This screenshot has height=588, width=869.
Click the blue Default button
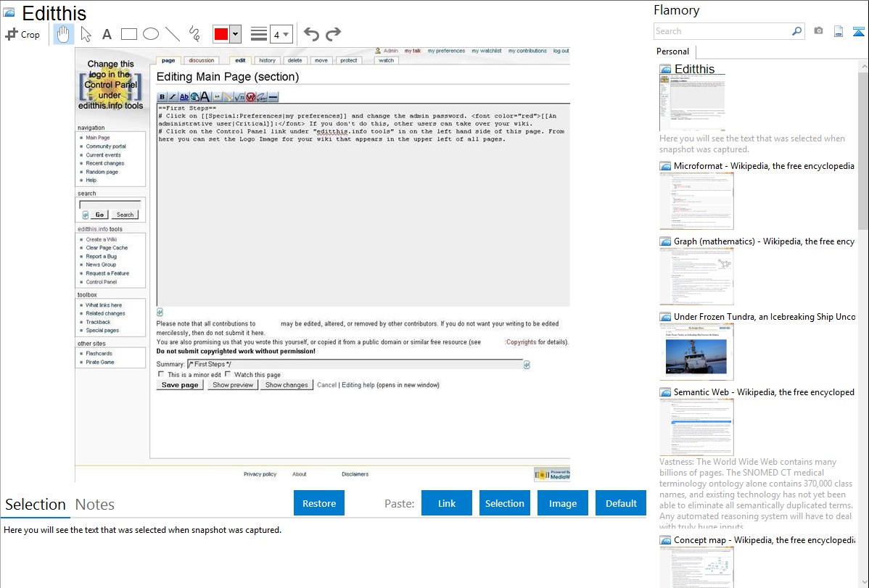click(621, 503)
